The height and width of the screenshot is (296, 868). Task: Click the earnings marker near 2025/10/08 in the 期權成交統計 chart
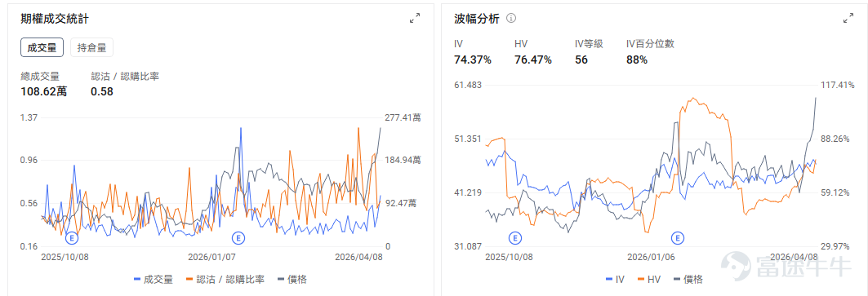click(x=72, y=238)
